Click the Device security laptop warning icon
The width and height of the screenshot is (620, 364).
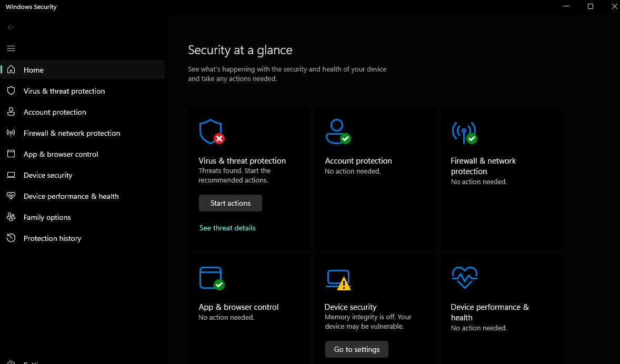(x=338, y=280)
